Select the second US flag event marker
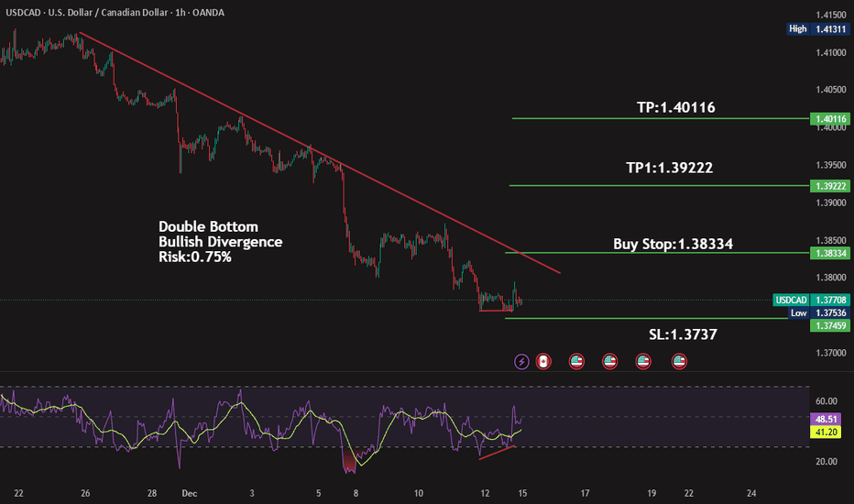Screen dimensions: 854x504 tap(609, 361)
